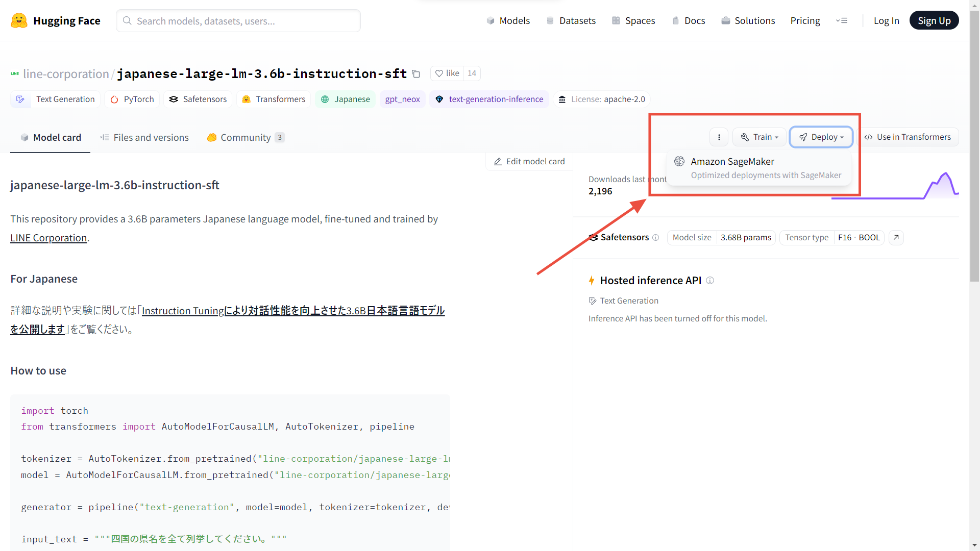Copy model name with clipboard icon
Image resolution: width=980 pixels, height=551 pixels.
click(x=416, y=74)
